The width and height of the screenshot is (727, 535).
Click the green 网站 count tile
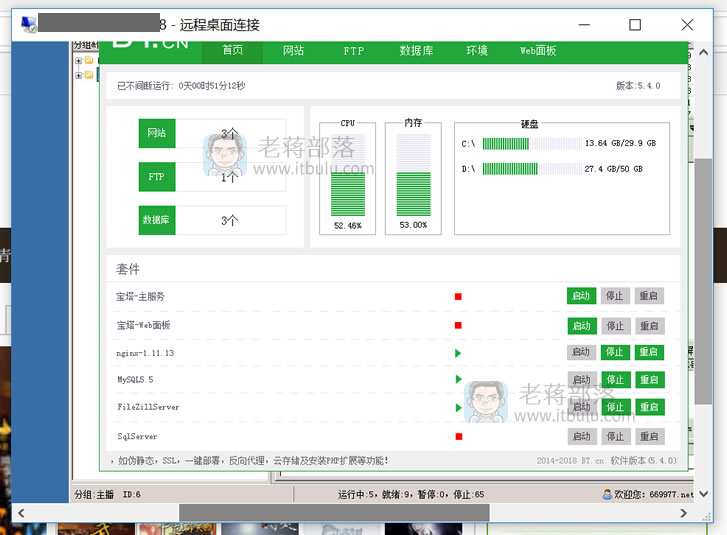point(157,134)
